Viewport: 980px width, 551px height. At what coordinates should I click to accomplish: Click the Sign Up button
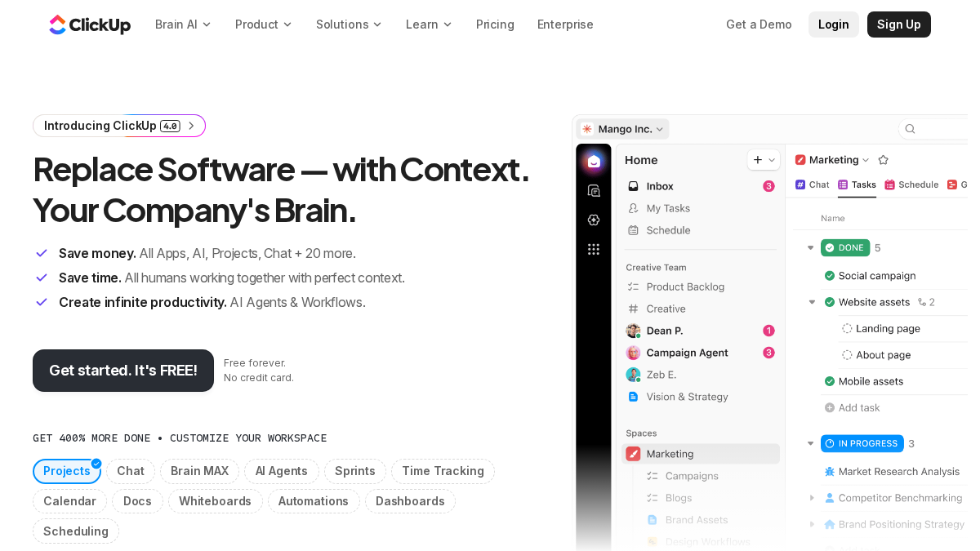point(899,24)
